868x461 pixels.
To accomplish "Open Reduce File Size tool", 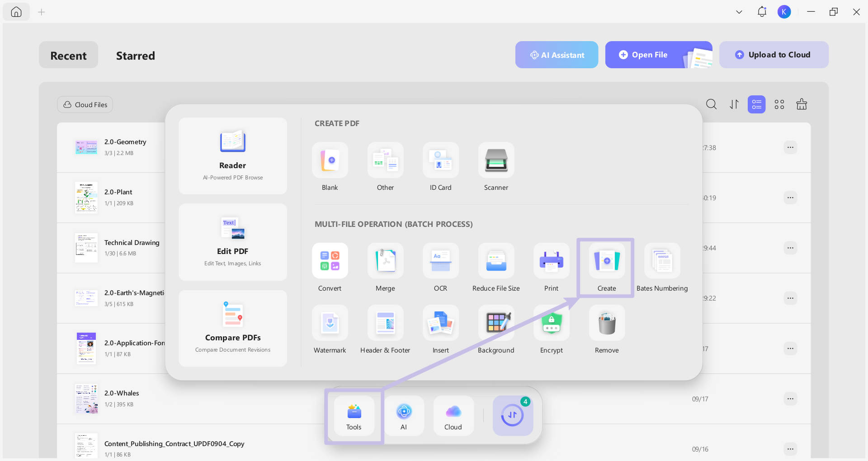I will pyautogui.click(x=496, y=261).
